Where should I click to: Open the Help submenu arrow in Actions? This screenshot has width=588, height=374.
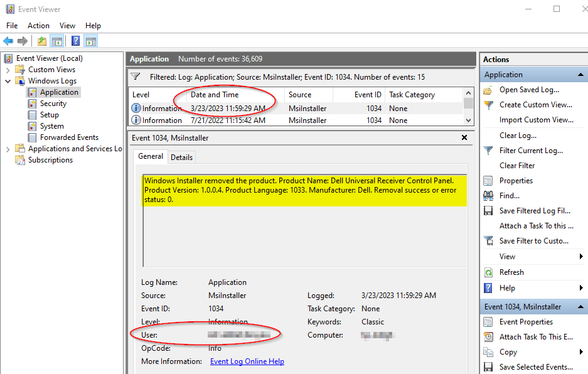[581, 288]
